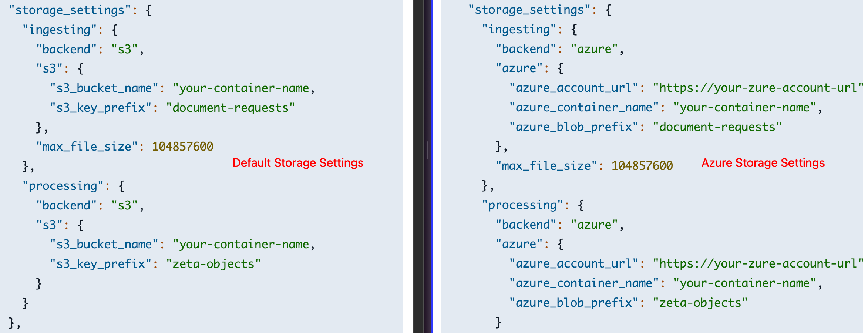This screenshot has width=868, height=333.
Task: Click the "processing" key in the left panel
Action: point(63,186)
